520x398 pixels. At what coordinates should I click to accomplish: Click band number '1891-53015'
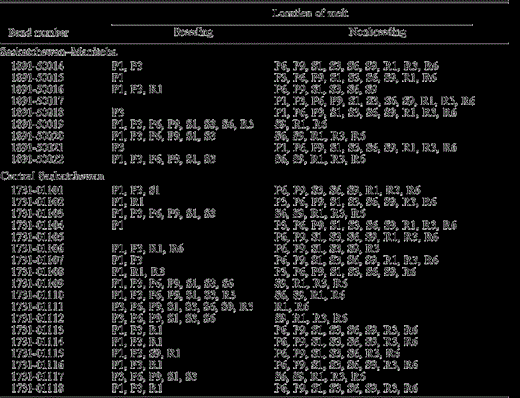pos(37,78)
